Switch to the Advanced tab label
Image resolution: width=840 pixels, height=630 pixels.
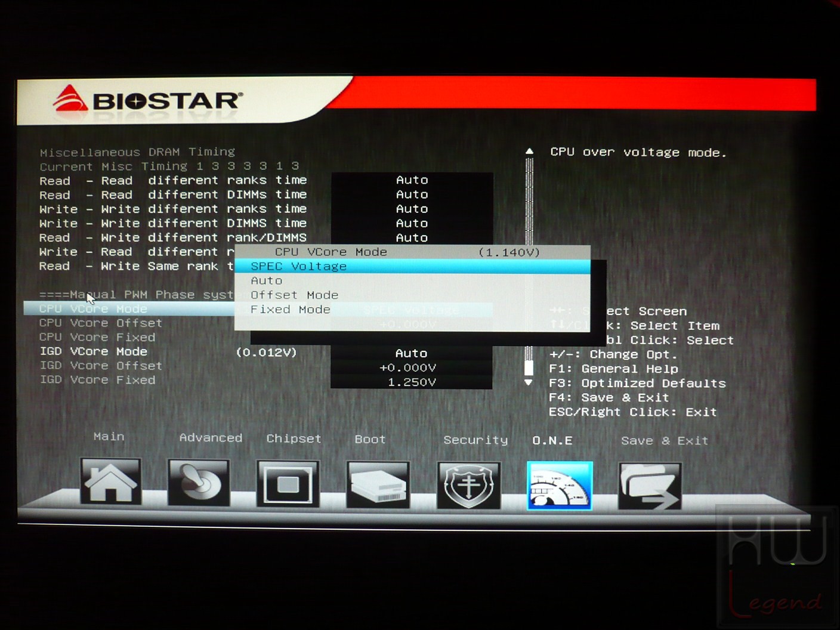tap(211, 438)
